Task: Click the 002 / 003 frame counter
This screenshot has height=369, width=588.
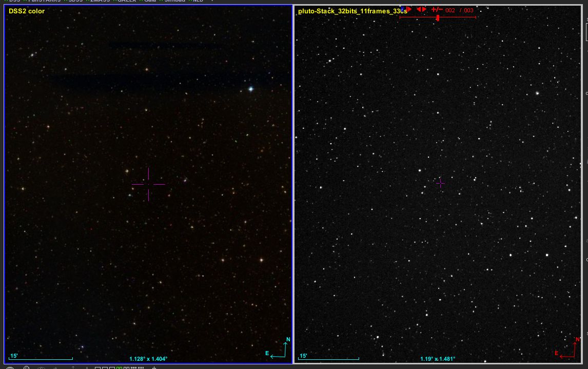Action: pos(459,10)
